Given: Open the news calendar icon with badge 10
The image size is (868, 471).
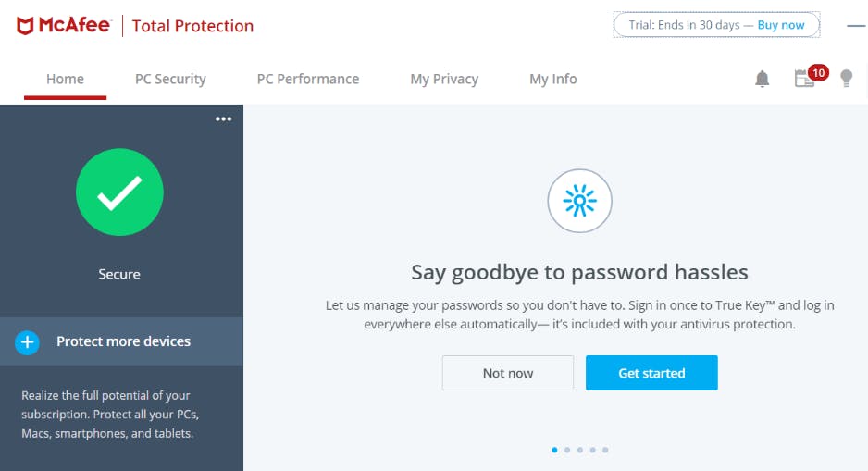Looking at the screenshot, I should click(804, 79).
